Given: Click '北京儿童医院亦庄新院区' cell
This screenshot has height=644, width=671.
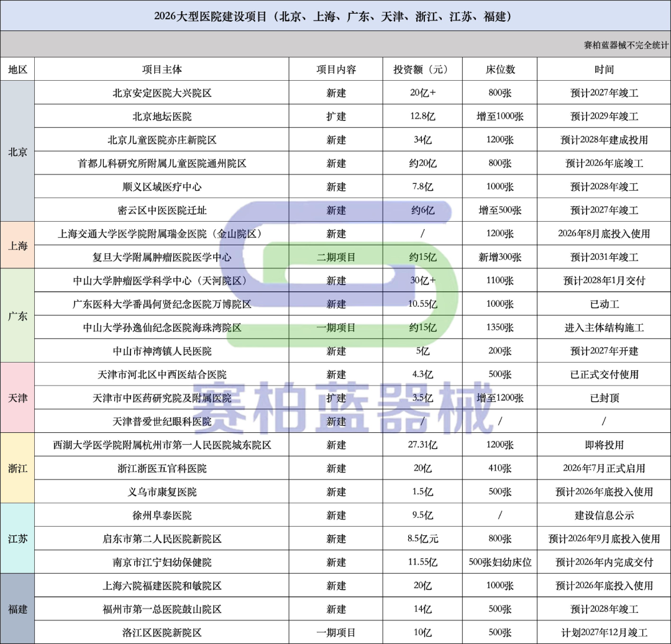Looking at the screenshot, I should tap(162, 140).
